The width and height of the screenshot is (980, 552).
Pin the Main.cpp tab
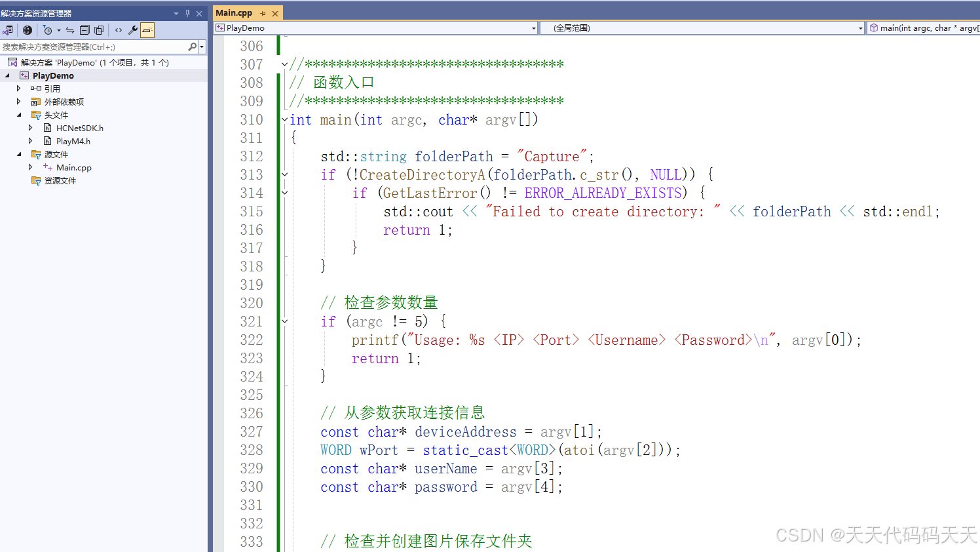[263, 13]
